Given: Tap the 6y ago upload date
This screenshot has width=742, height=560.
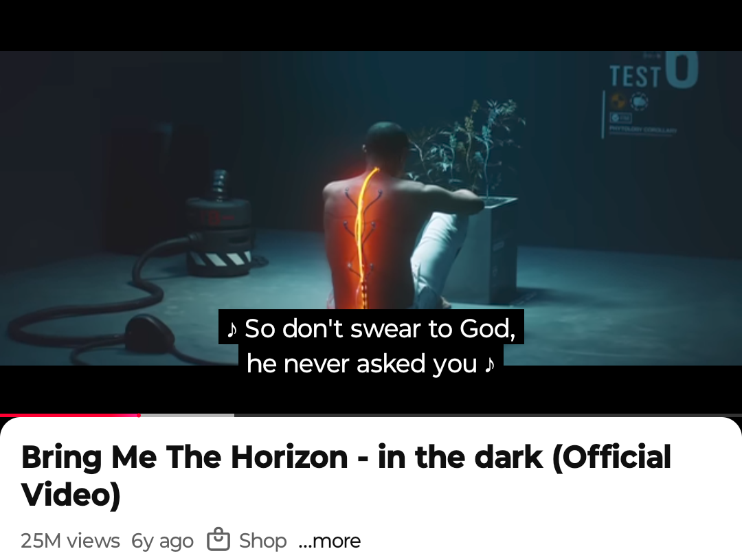Looking at the screenshot, I should click(x=162, y=541).
